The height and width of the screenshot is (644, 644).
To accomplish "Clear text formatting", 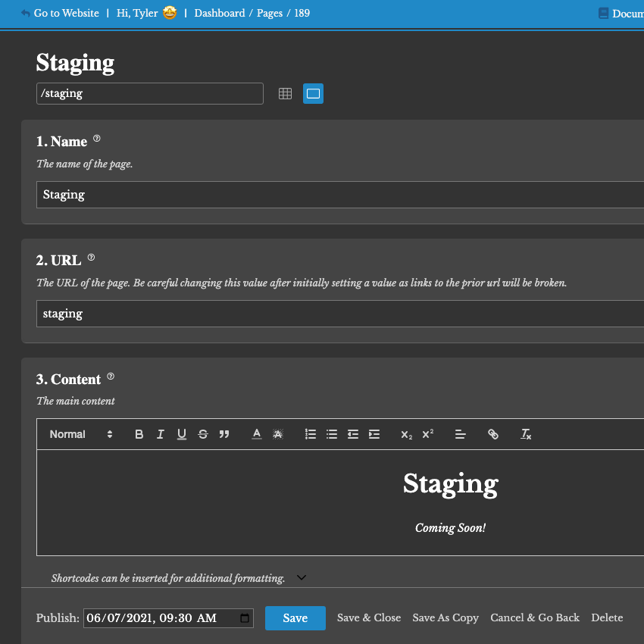I will (526, 434).
